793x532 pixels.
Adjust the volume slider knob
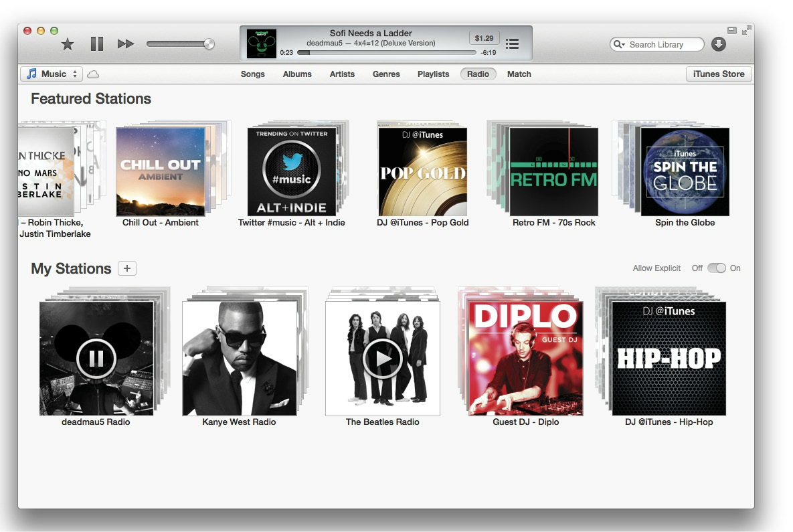pos(209,44)
